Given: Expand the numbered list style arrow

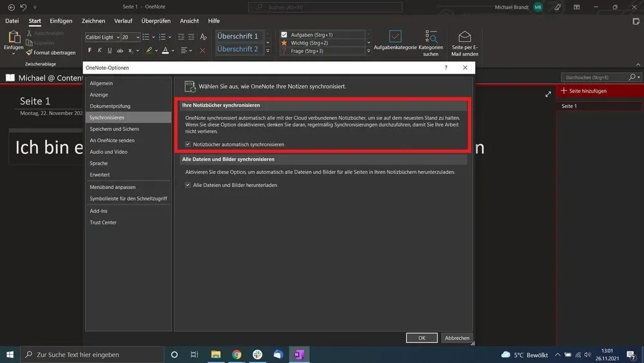Looking at the screenshot, I should coord(169,37).
